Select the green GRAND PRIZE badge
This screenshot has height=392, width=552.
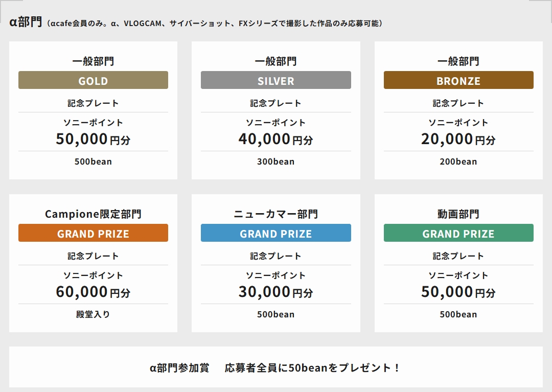click(x=458, y=233)
